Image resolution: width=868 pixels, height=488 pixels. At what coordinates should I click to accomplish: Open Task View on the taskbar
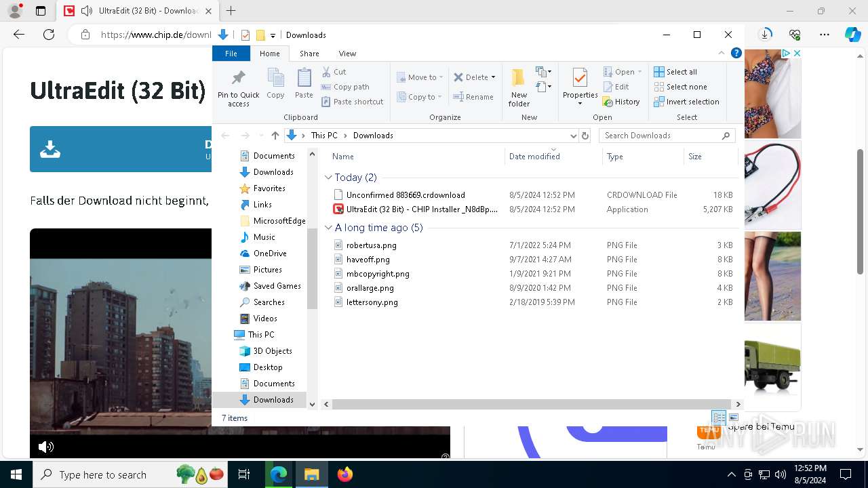(244, 474)
